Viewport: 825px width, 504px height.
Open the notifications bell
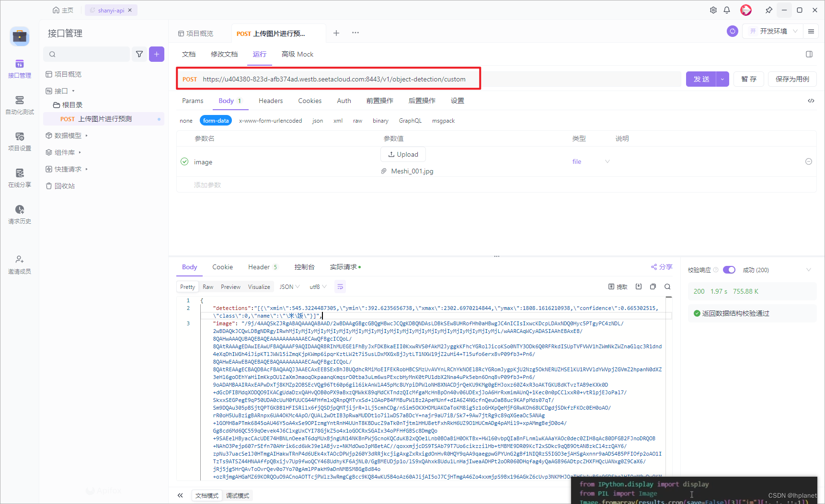tap(727, 10)
